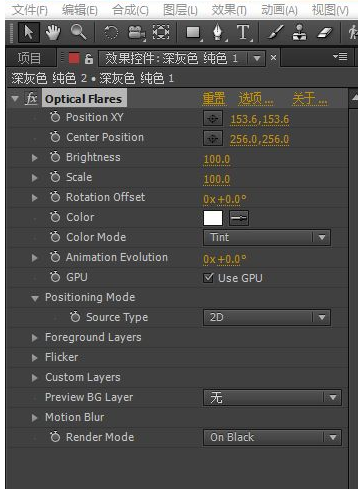Viewport: 364px width, 494px height.
Task: Switch to the 项目 panel tab
Action: tap(29, 58)
